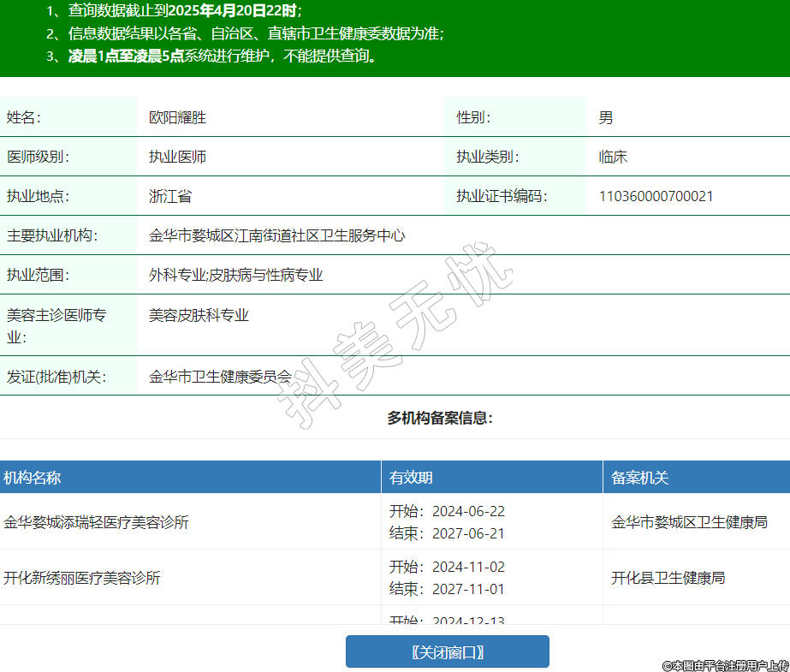The width and height of the screenshot is (790, 672).
Task: Click the 开化新绣丽医疗美容诊所 row entry
Action: (82, 578)
